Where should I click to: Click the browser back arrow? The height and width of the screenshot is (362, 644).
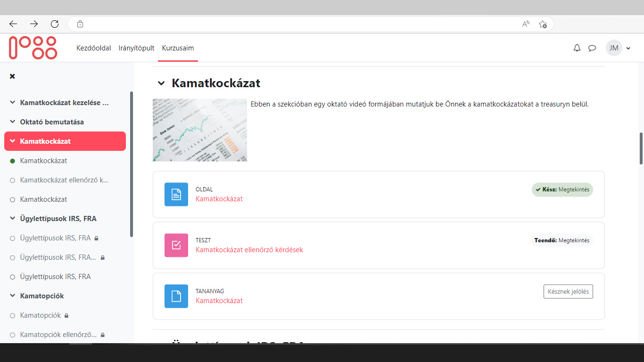click(13, 24)
